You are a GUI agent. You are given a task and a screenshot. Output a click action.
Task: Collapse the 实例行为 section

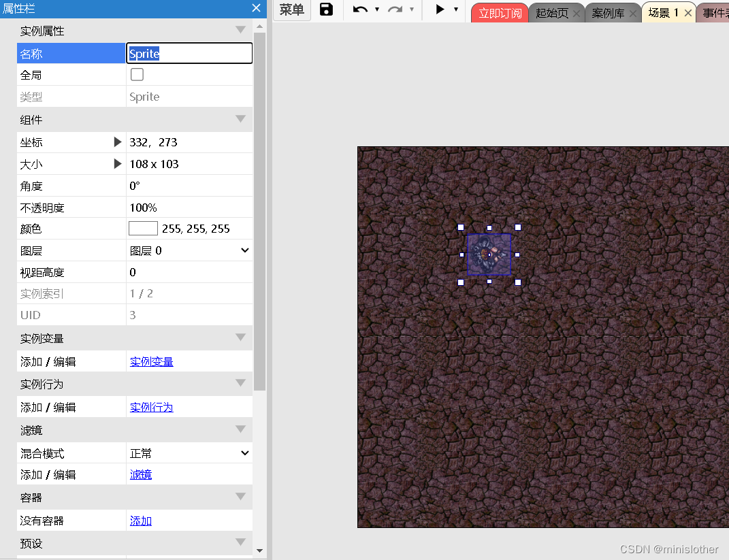[240, 382]
